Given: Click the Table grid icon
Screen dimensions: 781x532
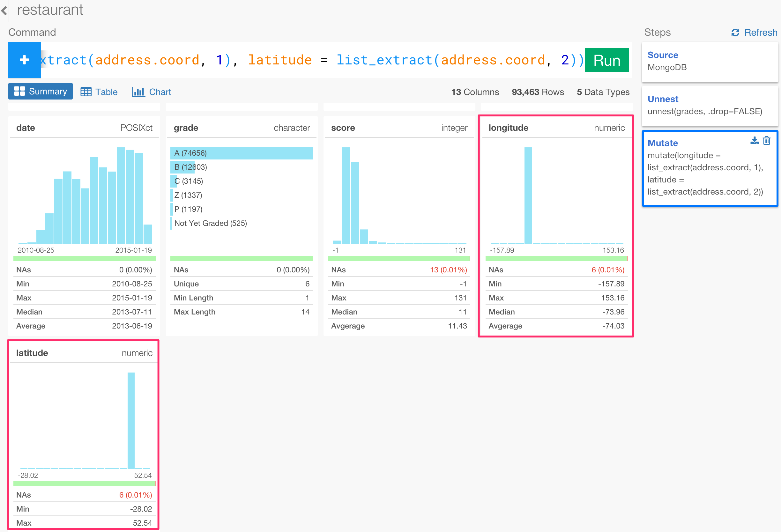Looking at the screenshot, I should pos(86,92).
